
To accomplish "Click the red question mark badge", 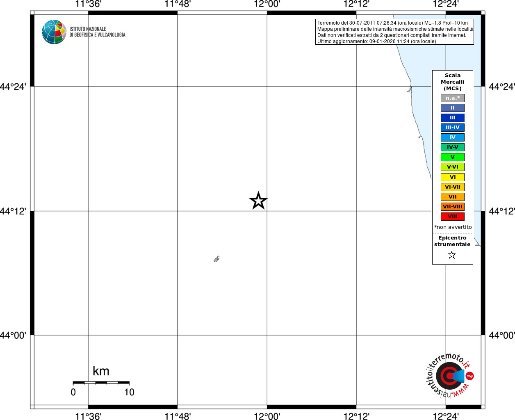I will (470, 376).
